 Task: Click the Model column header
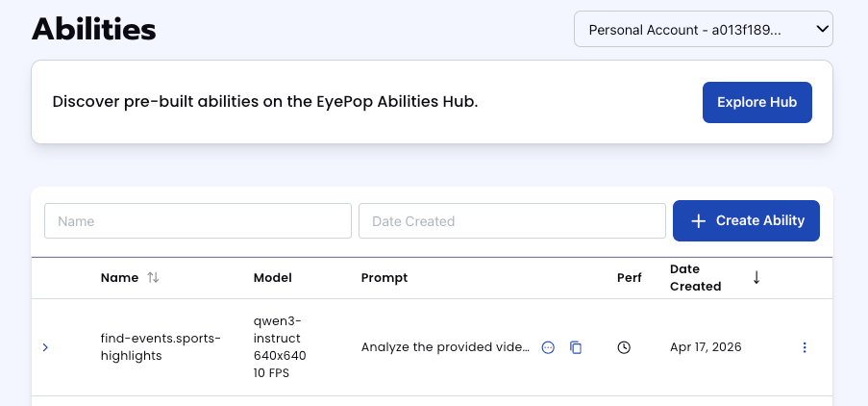[272, 278]
